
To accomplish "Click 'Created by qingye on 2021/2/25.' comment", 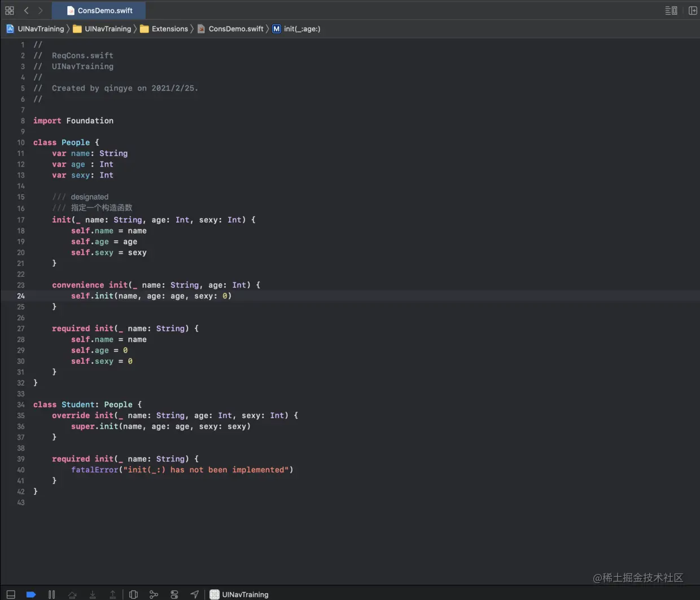I will (125, 88).
